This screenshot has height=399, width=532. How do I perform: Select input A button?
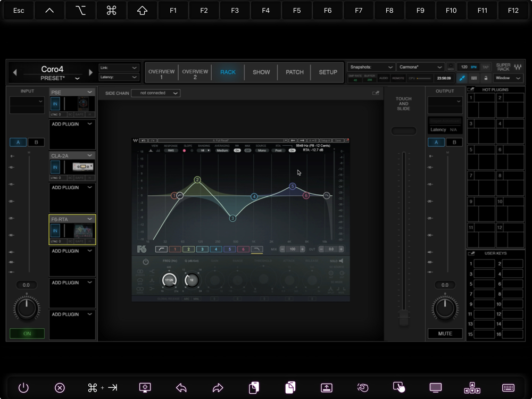coord(18,142)
